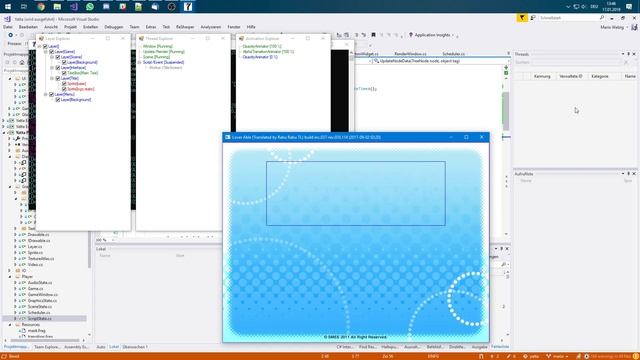Collapse the Layer[Interface] node
Screen dimensions: 640x360
tap(52, 68)
